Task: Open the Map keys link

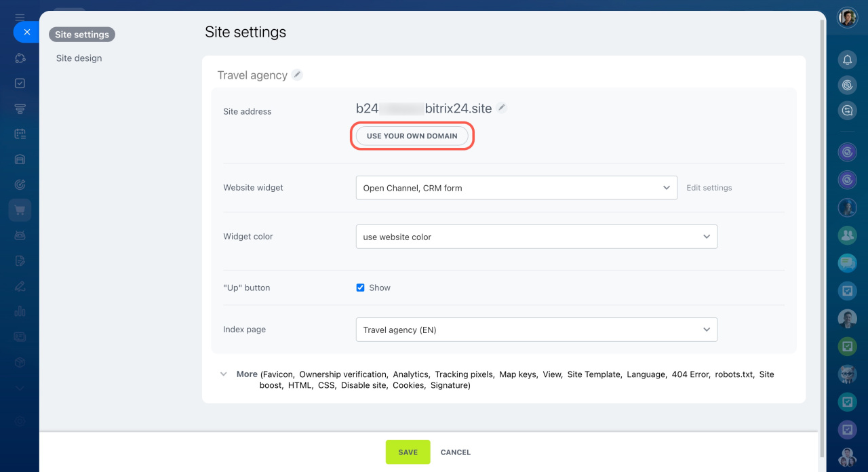Action: 518,374
